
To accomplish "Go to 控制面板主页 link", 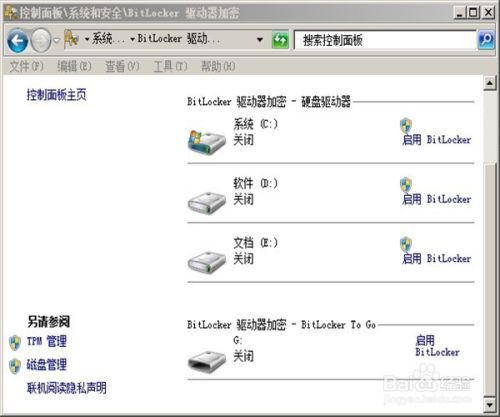I will tap(56, 95).
